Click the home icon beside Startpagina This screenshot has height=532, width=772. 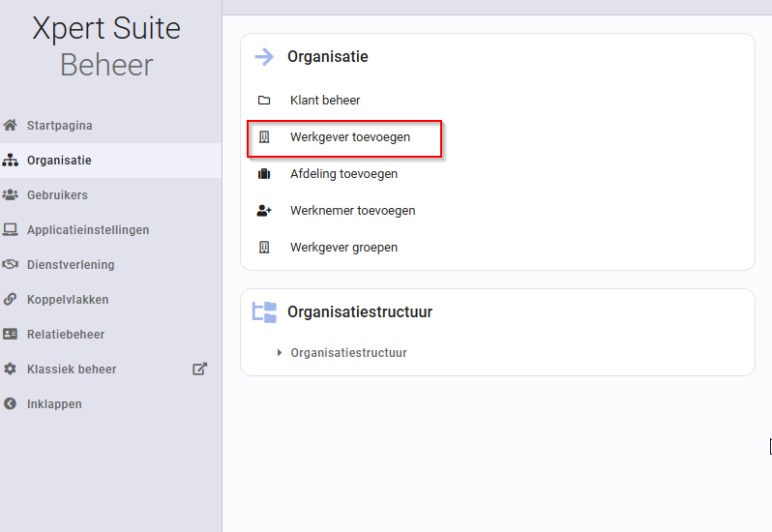click(10, 125)
